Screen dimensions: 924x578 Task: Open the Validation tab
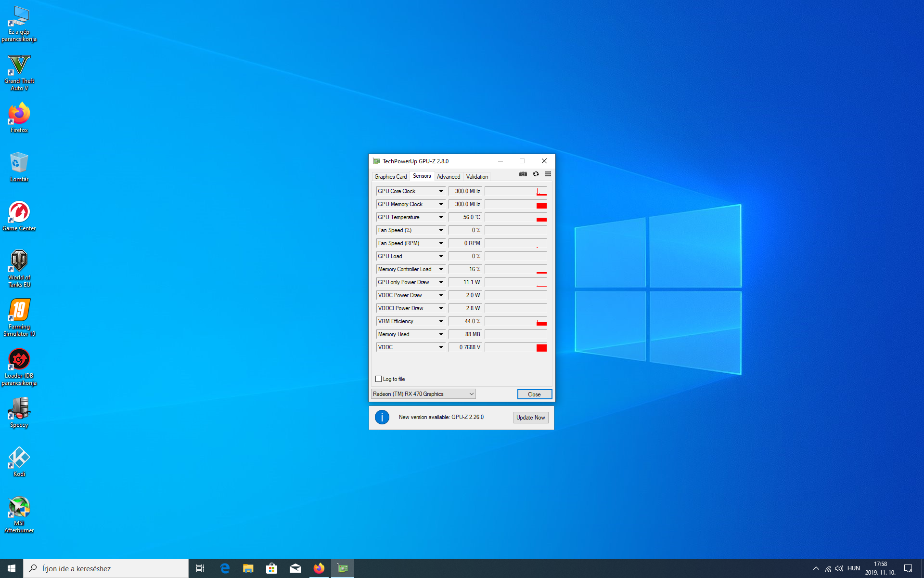(476, 177)
